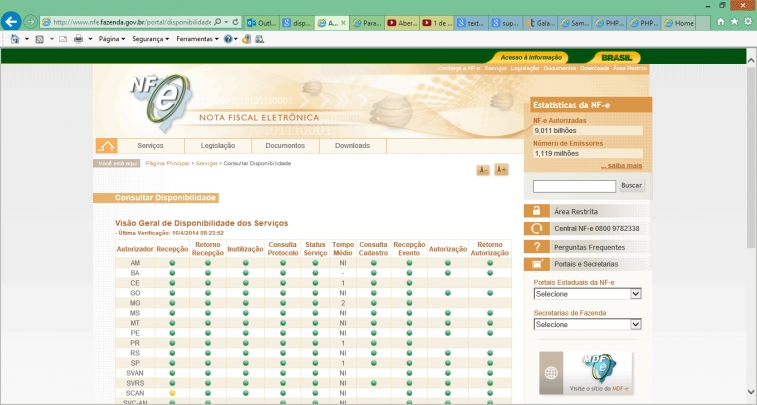Click the printer icon in command bar
The height and width of the screenshot is (405, 757).
click(77, 39)
